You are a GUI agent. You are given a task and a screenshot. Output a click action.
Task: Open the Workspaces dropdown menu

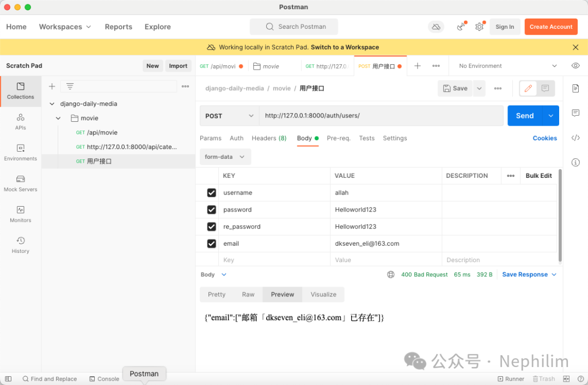[x=65, y=27]
